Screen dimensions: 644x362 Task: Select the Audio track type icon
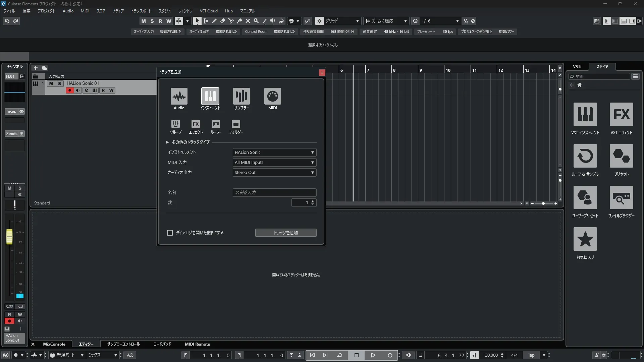(179, 97)
